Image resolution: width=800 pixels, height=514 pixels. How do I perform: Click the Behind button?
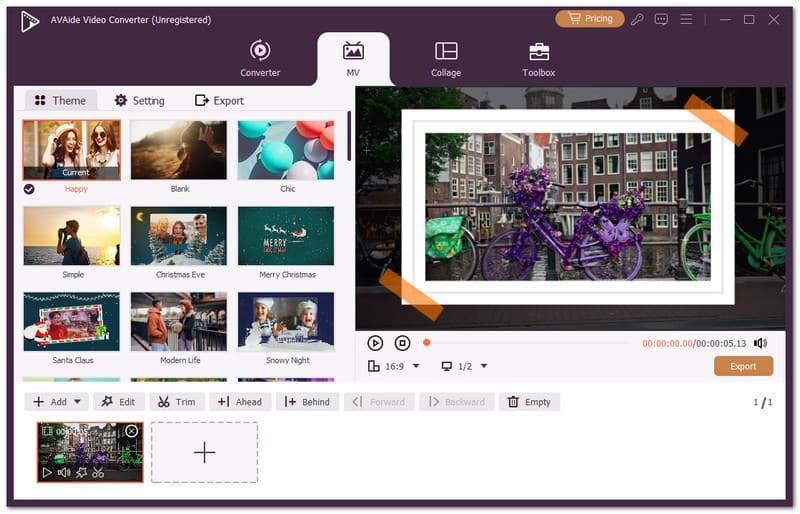308,402
